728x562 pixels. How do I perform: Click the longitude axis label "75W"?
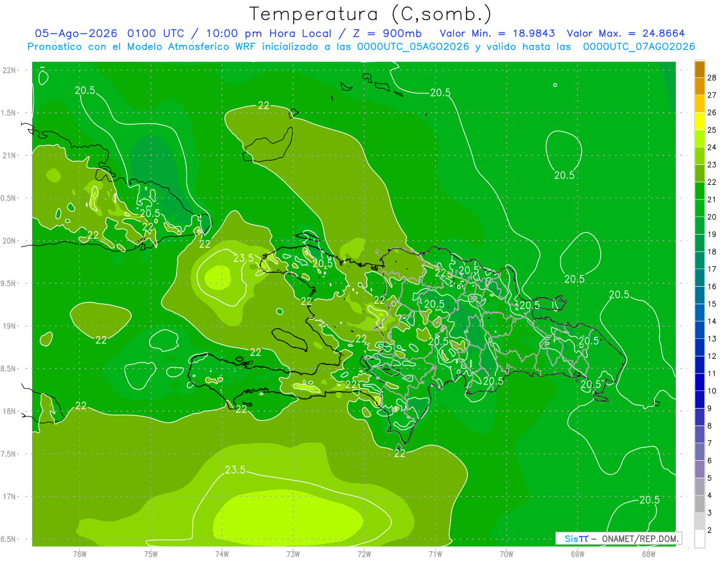(150, 554)
